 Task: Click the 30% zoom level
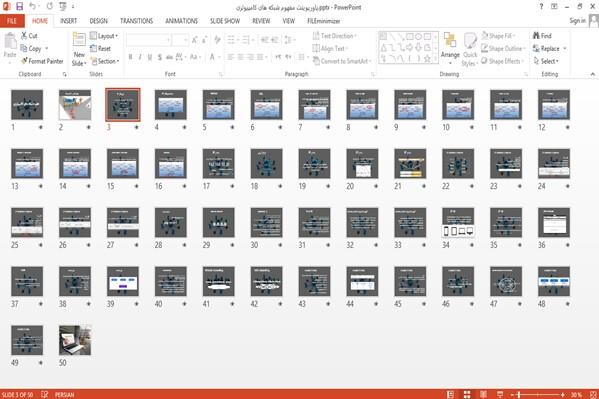point(576,394)
